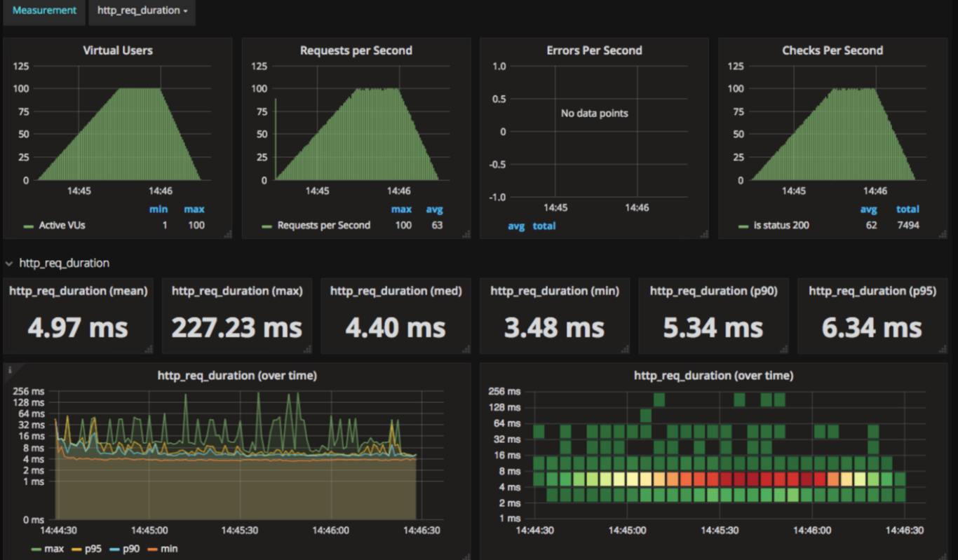This screenshot has height=560, width=958.
Task: Click the resize handle of the Requests per Second panel
Action: (466, 235)
